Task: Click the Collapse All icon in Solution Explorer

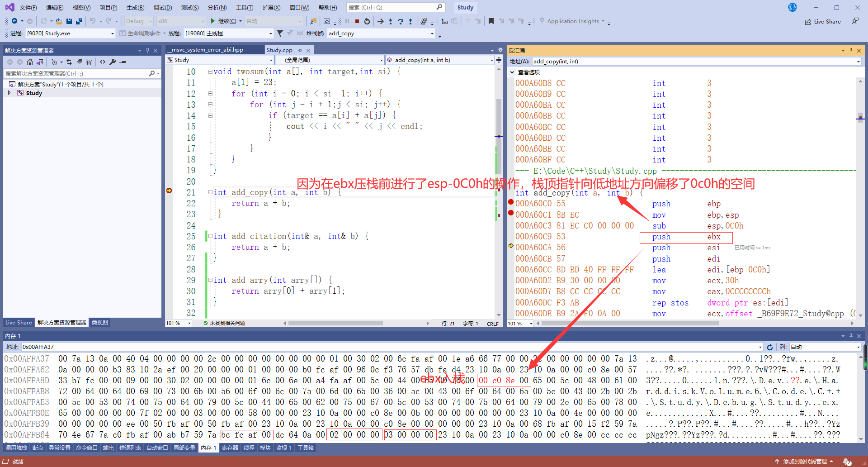Action: click(79, 62)
